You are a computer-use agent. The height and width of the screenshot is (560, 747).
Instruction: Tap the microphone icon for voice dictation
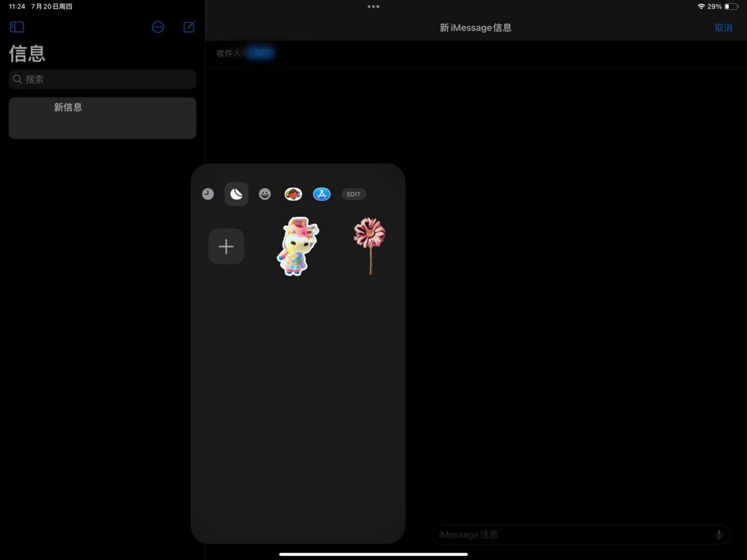(x=719, y=534)
